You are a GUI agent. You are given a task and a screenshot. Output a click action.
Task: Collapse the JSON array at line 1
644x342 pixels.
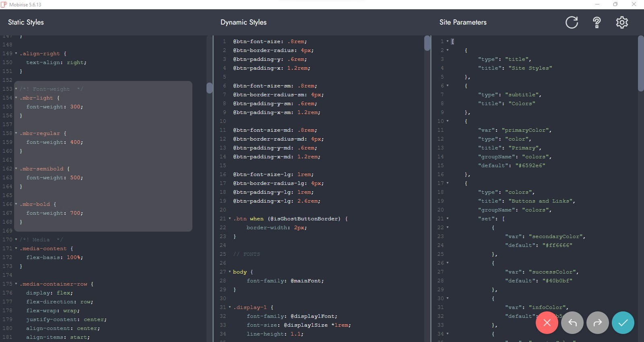448,41
